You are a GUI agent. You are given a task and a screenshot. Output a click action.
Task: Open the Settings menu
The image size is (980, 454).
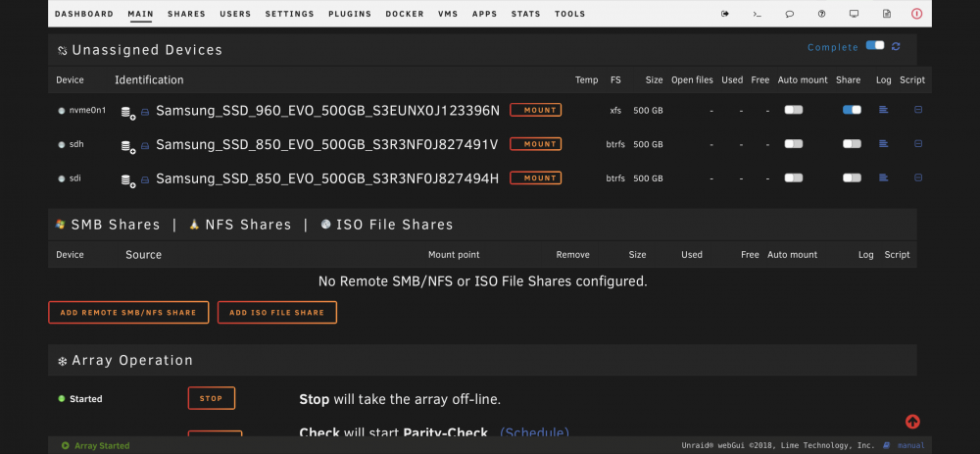(290, 14)
